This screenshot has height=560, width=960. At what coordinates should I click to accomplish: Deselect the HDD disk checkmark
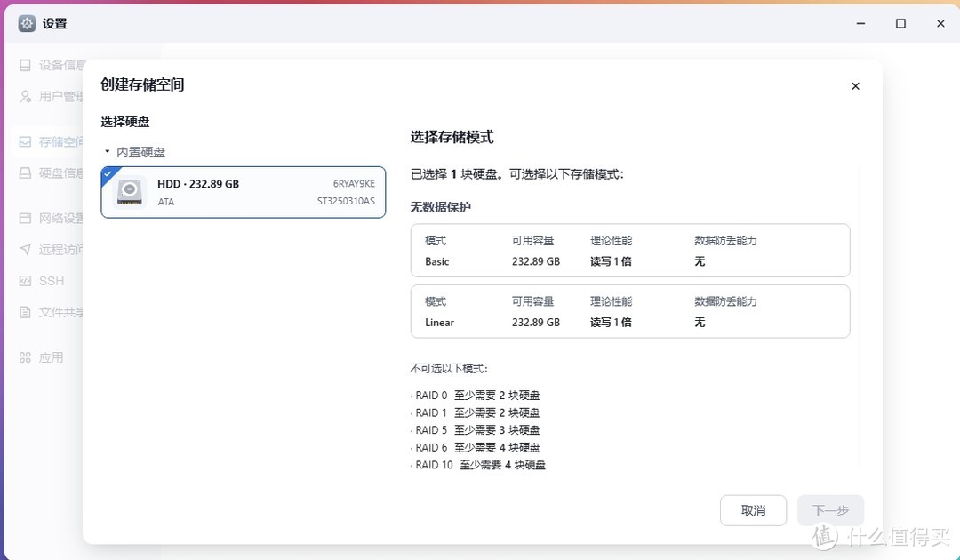pos(109,174)
